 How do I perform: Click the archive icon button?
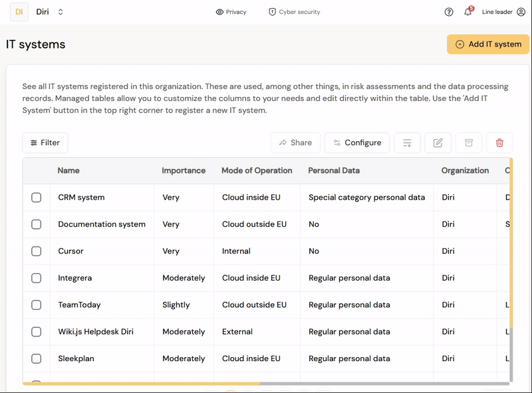[469, 142]
